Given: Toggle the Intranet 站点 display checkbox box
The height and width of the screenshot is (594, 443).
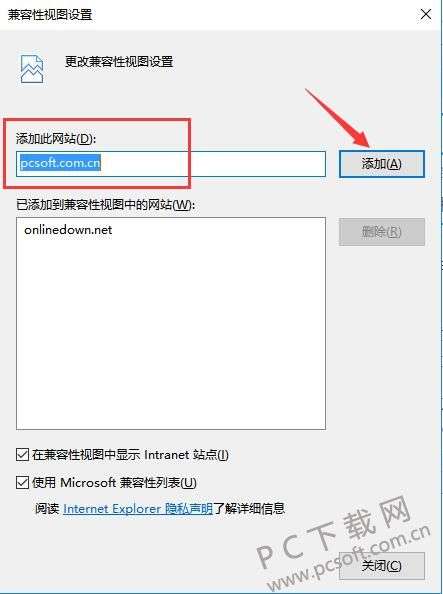Looking at the screenshot, I should 22,455.
